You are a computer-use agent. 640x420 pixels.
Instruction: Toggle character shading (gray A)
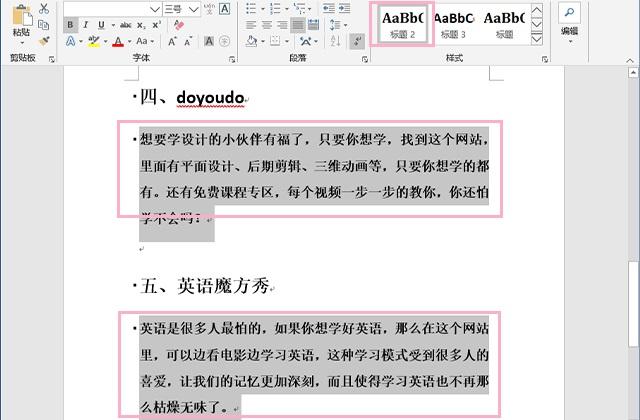209,41
